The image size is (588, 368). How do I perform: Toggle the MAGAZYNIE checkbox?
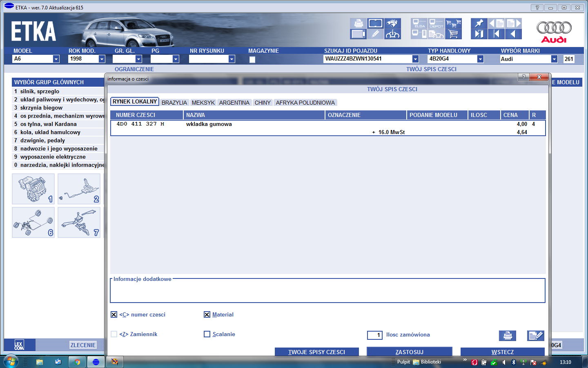(x=252, y=60)
